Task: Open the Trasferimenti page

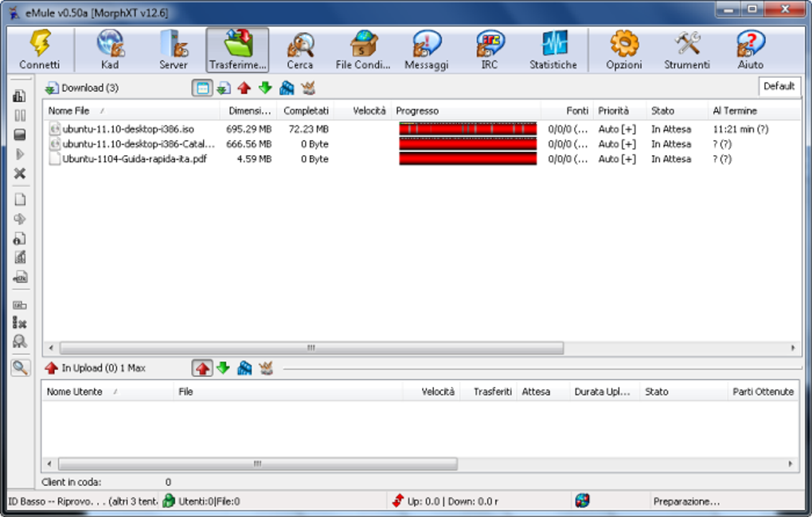Action: coord(238,49)
